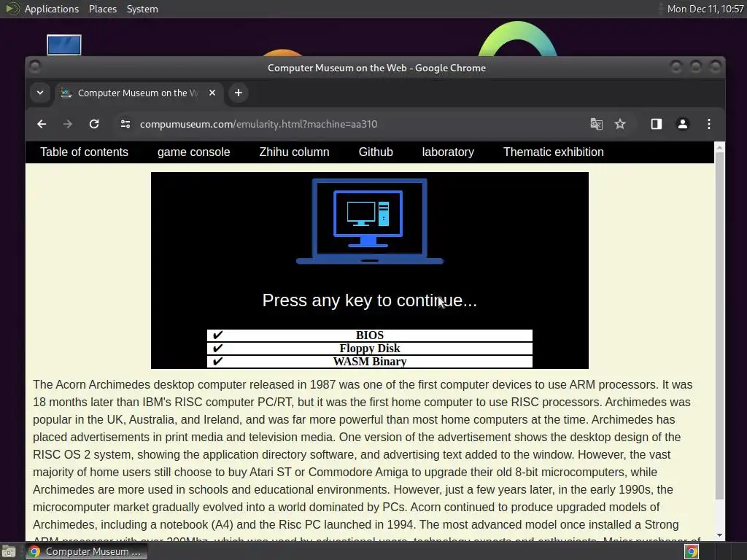The height and width of the screenshot is (560, 747).
Task: Open the Github link
Action: tap(376, 152)
